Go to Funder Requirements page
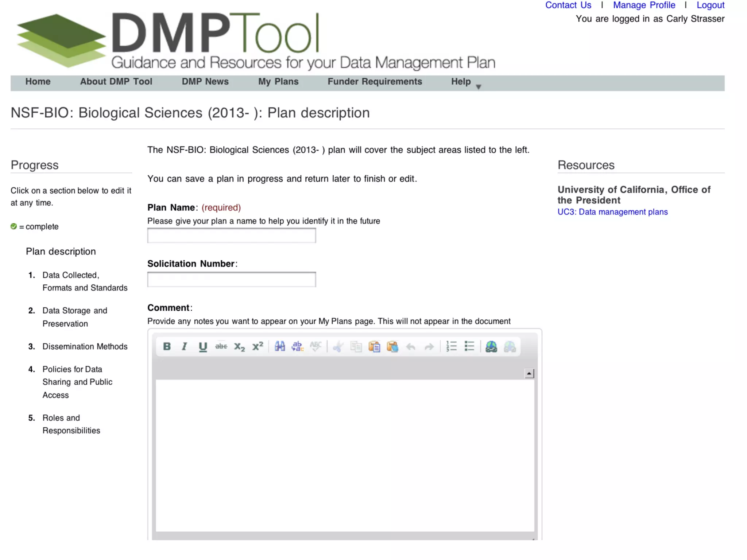 375,82
